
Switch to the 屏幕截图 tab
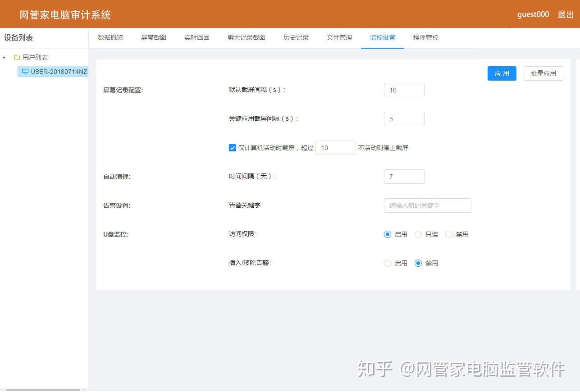coord(154,37)
